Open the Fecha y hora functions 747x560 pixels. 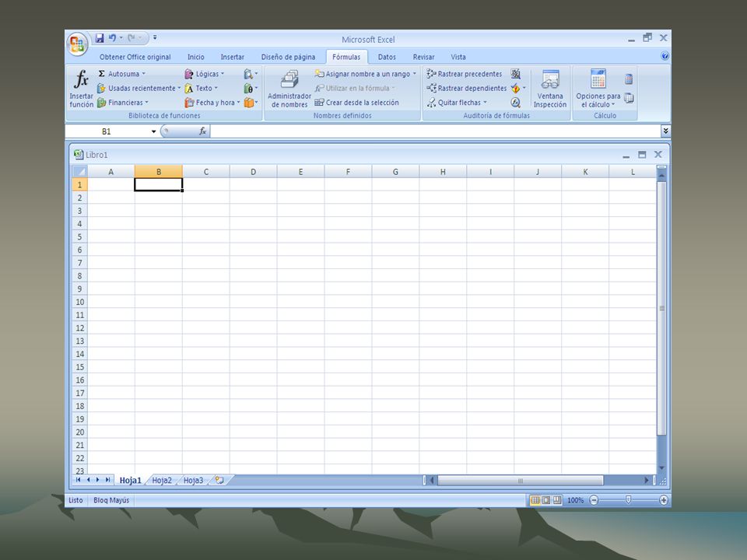[x=212, y=103]
